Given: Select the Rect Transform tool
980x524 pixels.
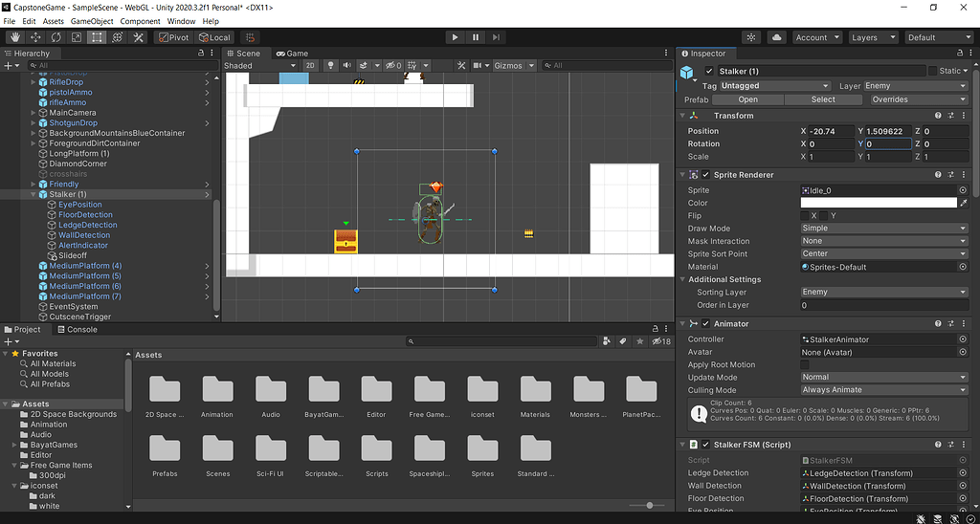Looking at the screenshot, I should tap(97, 37).
